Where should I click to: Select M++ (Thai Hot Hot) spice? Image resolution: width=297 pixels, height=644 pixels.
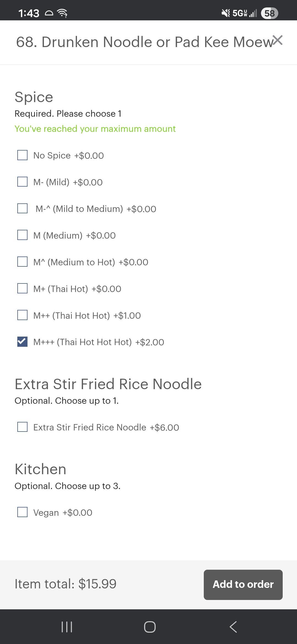click(22, 315)
